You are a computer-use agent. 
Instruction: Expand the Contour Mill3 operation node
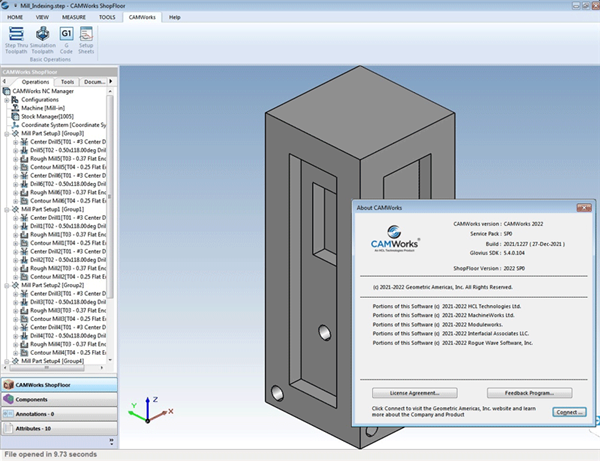(15, 319)
